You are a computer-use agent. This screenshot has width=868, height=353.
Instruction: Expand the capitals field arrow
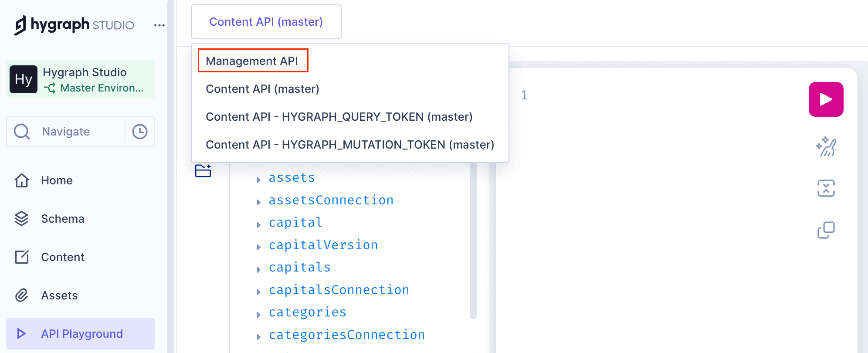pyautogui.click(x=258, y=269)
